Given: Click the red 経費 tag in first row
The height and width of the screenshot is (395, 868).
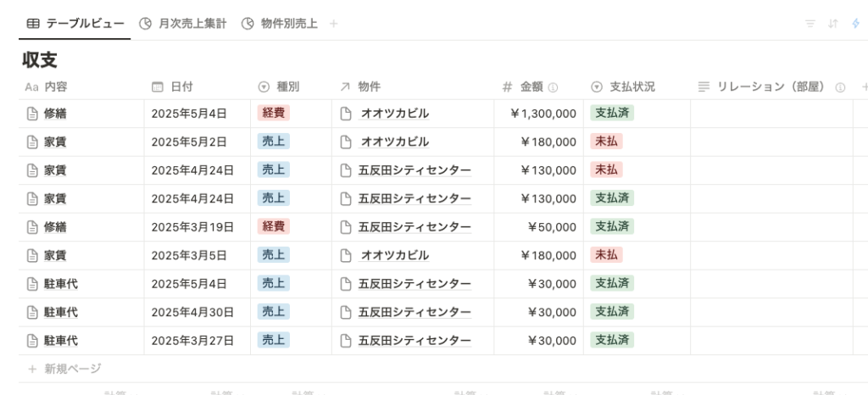Looking at the screenshot, I should click(273, 113).
